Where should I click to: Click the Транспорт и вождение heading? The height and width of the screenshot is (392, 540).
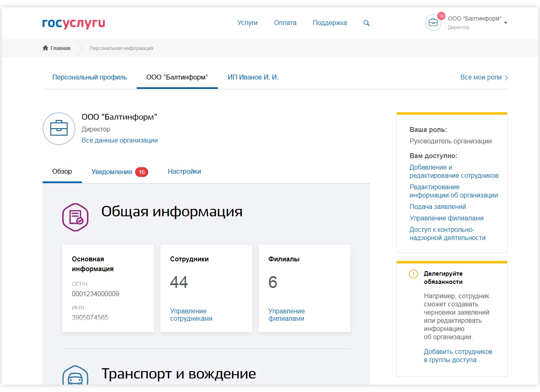[178, 374]
